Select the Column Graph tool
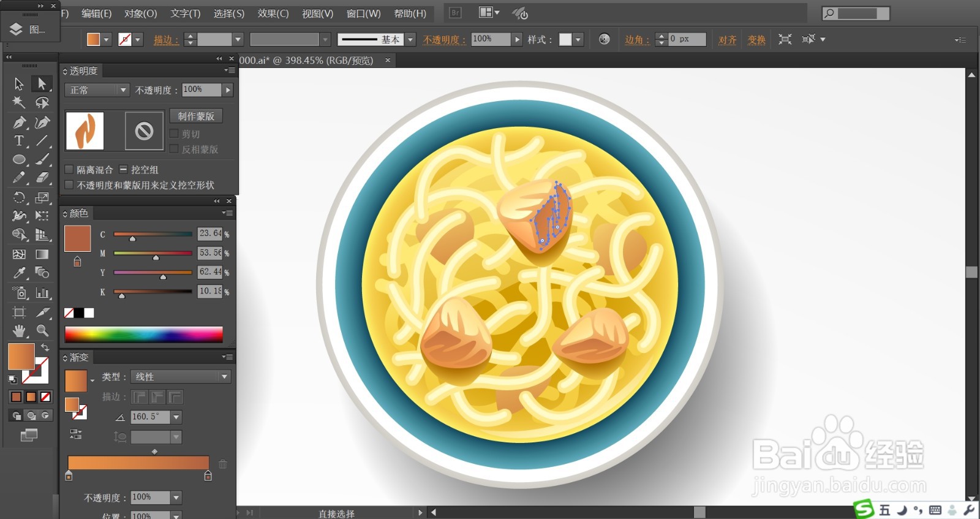The width and height of the screenshot is (980, 519). coord(42,293)
